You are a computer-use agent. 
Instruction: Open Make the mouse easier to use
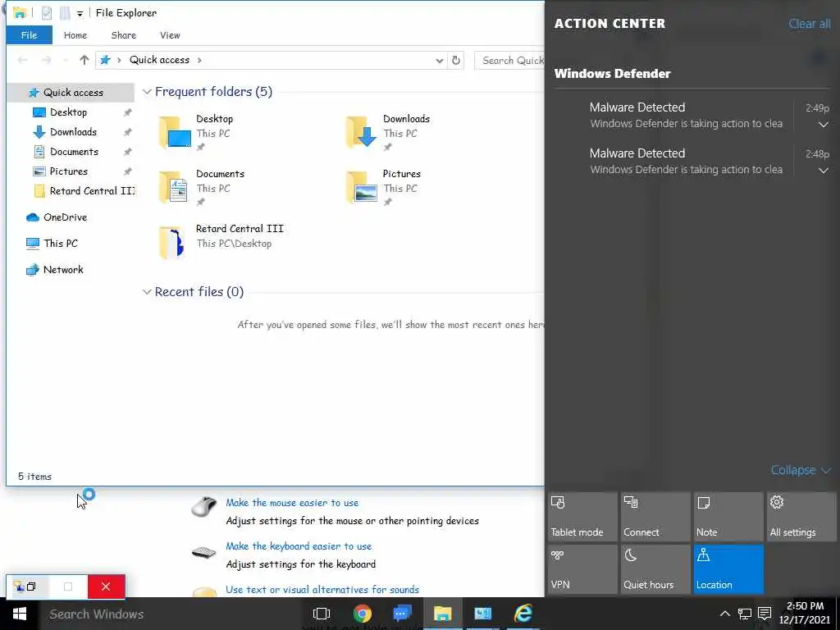click(292, 503)
